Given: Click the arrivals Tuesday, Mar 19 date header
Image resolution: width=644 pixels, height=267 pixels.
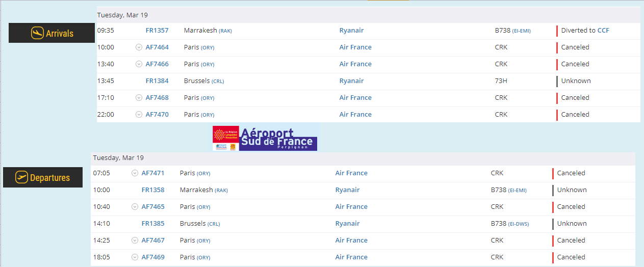Looking at the screenshot, I should 123,15.
